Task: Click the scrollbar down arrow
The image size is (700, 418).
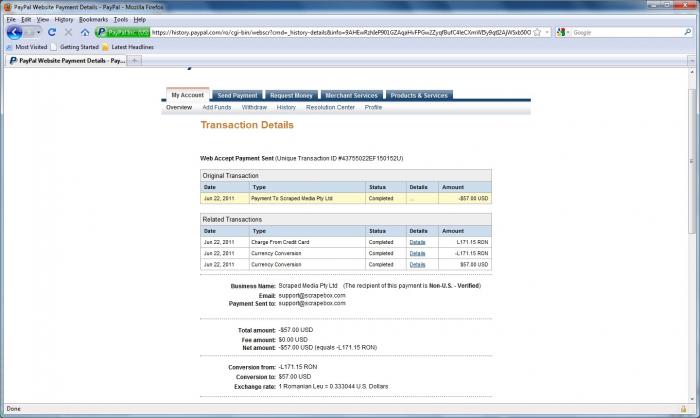Action: click(x=692, y=399)
